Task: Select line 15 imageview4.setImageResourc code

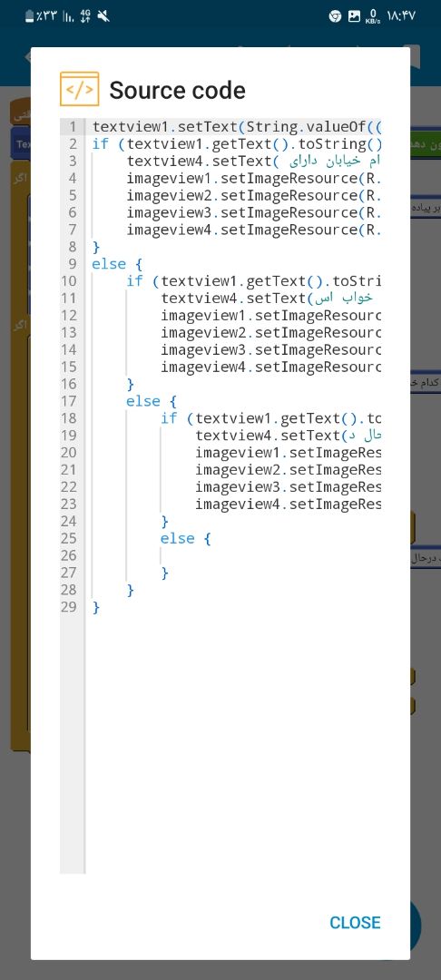Action: [x=271, y=367]
